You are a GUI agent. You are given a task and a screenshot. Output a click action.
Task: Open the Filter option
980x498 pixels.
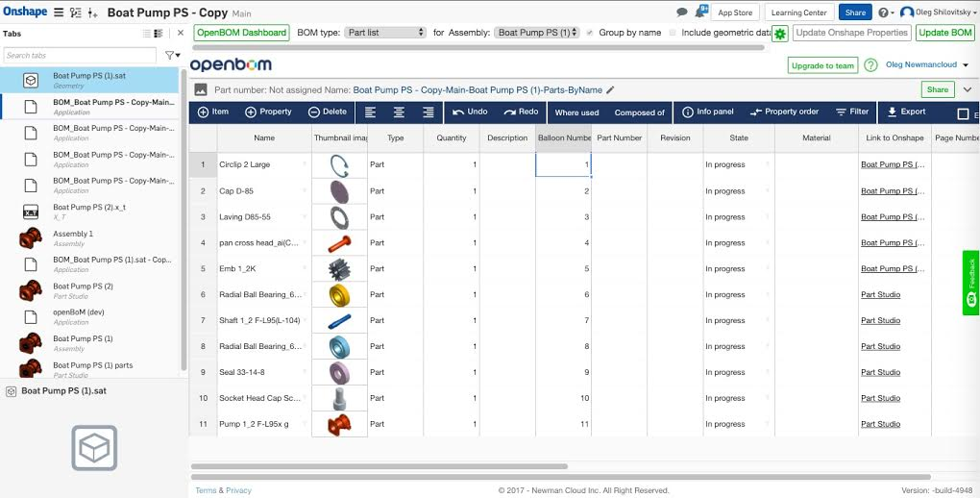(x=852, y=112)
